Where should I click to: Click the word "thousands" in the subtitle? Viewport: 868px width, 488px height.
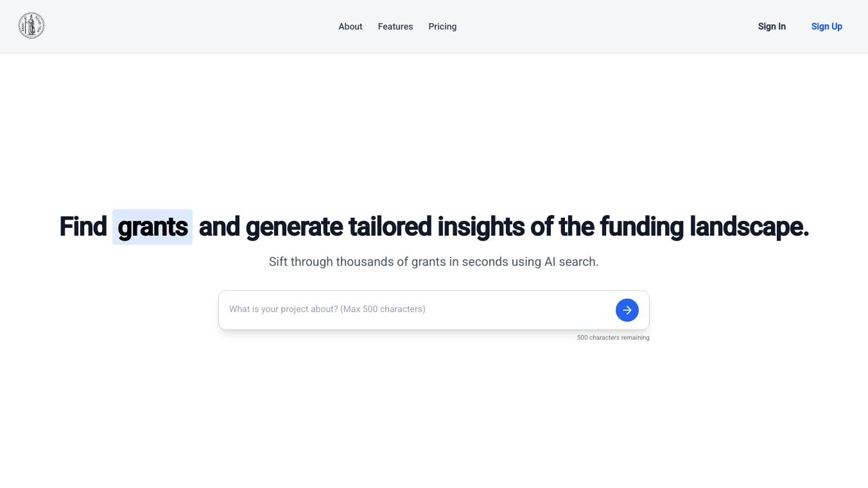(363, 262)
